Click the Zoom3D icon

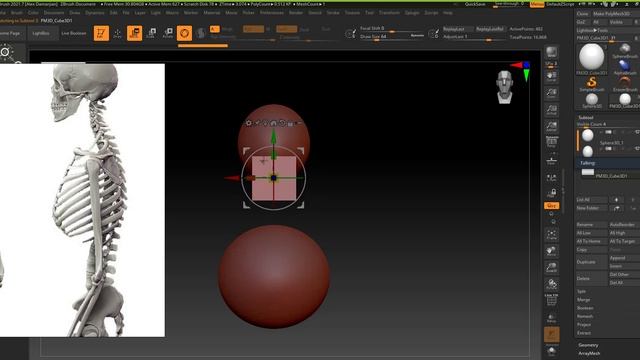coord(551,267)
